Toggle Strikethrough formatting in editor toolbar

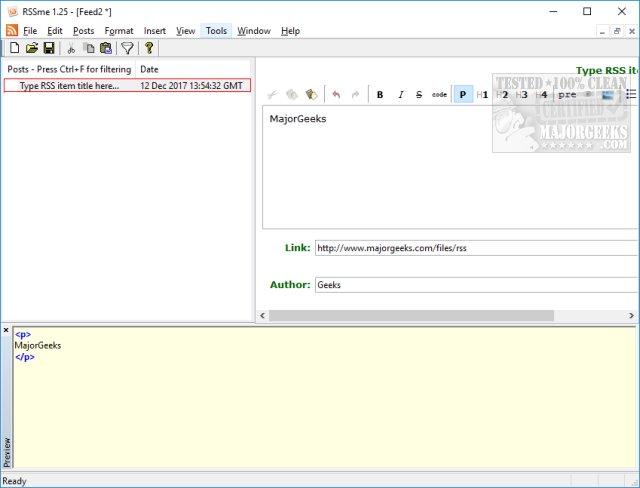(418, 94)
